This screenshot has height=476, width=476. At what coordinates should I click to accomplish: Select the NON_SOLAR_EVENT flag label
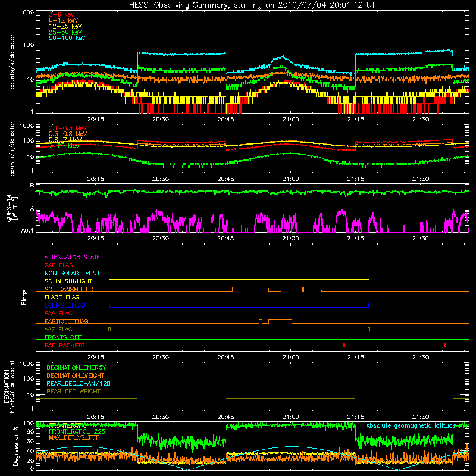[72, 273]
